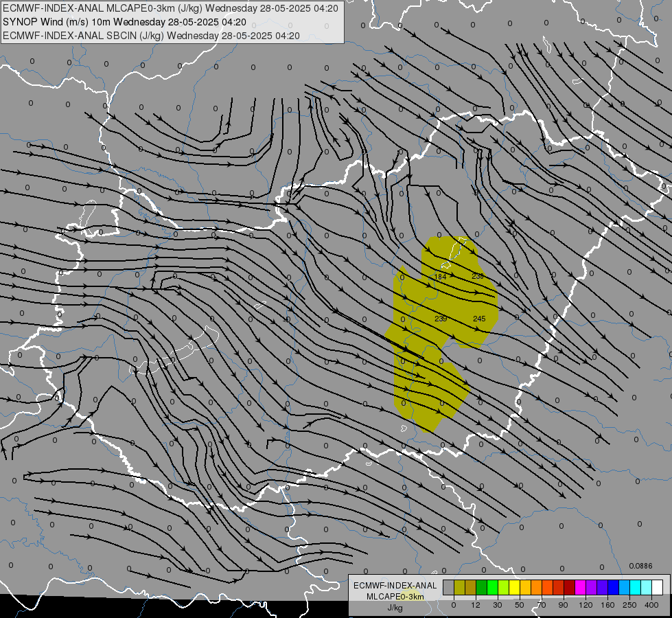The height and width of the screenshot is (618, 672).
Task: Click the legend tick label 12
Action: tap(476, 605)
